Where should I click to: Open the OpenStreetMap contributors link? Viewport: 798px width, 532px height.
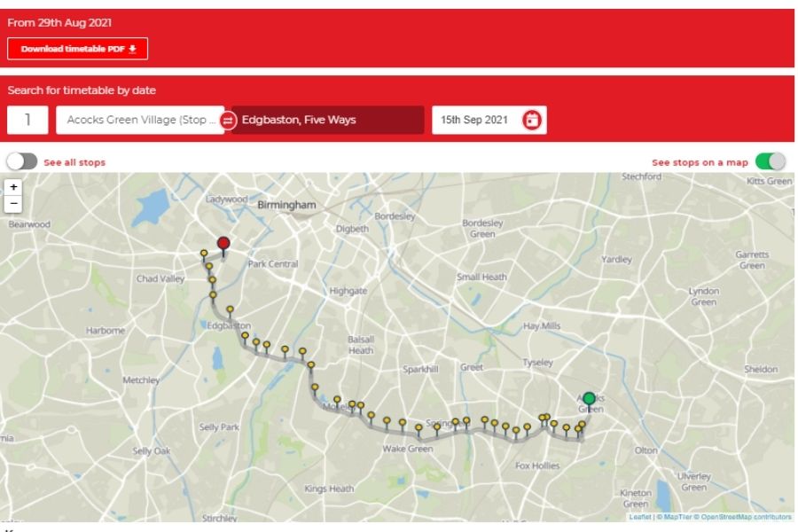[746, 517]
